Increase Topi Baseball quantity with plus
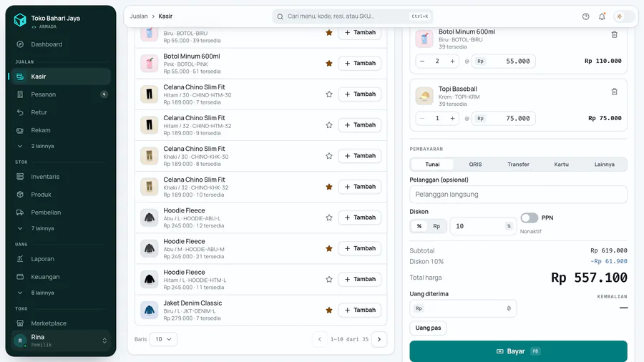 pos(452,118)
